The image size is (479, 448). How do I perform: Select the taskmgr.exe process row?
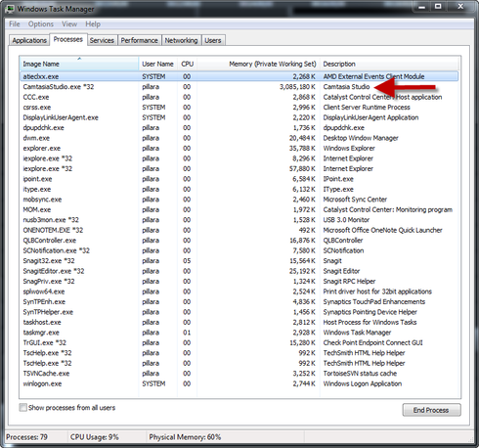pyautogui.click(x=239, y=333)
